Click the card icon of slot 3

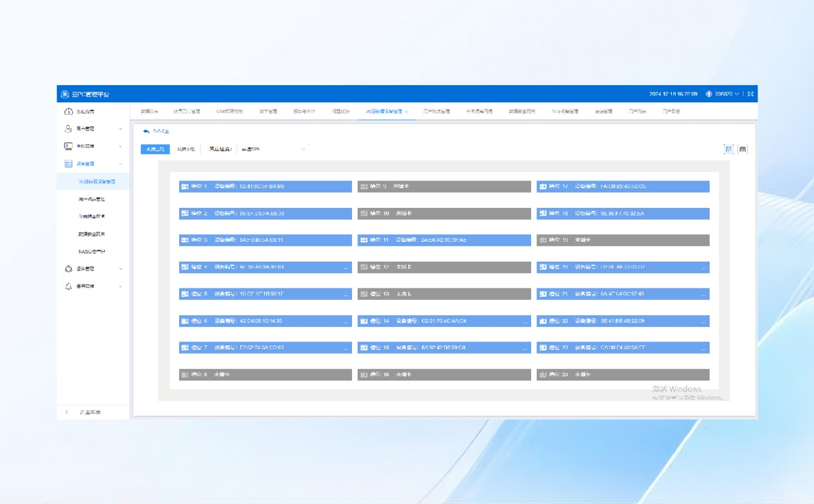[x=185, y=240]
